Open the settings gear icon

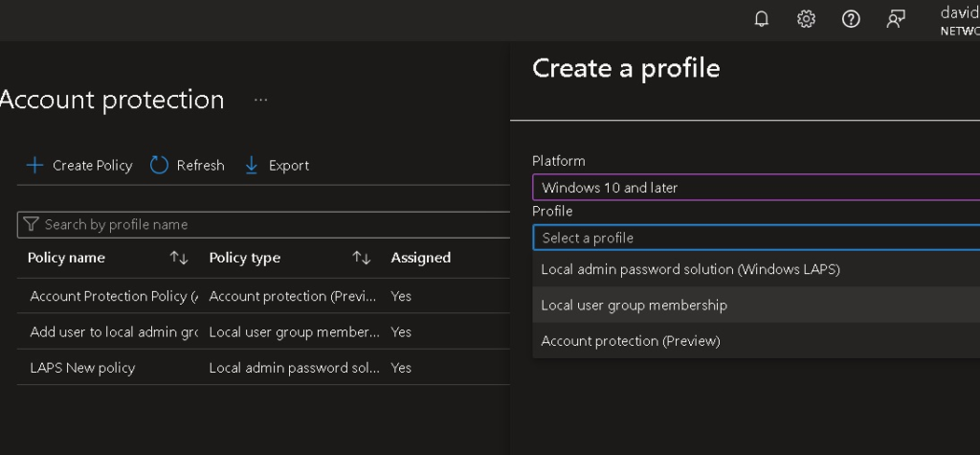coord(806,19)
